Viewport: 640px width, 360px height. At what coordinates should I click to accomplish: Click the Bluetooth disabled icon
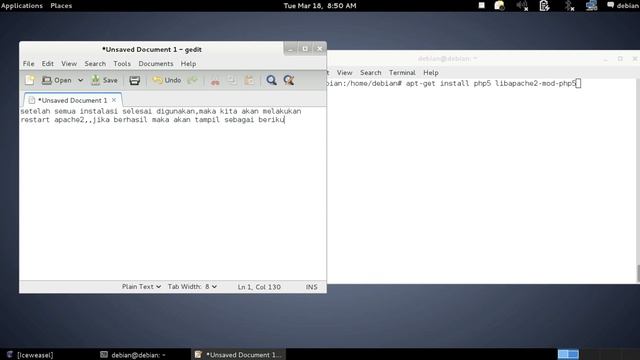[569, 6]
